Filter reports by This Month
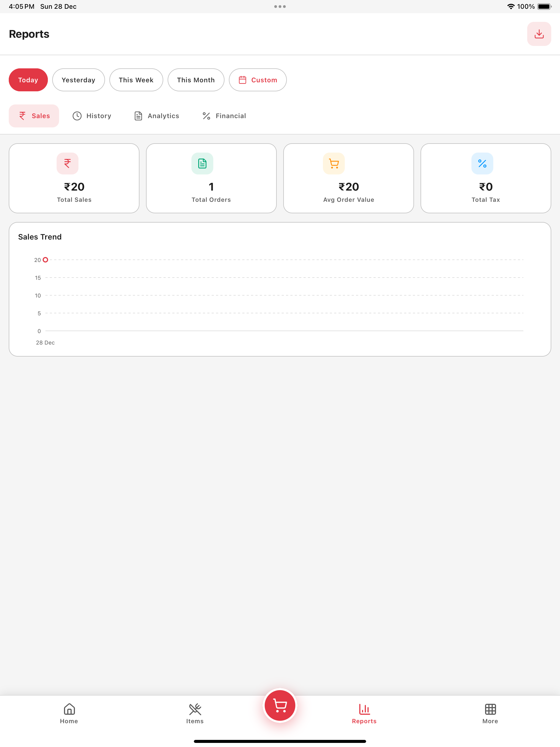 click(x=196, y=80)
